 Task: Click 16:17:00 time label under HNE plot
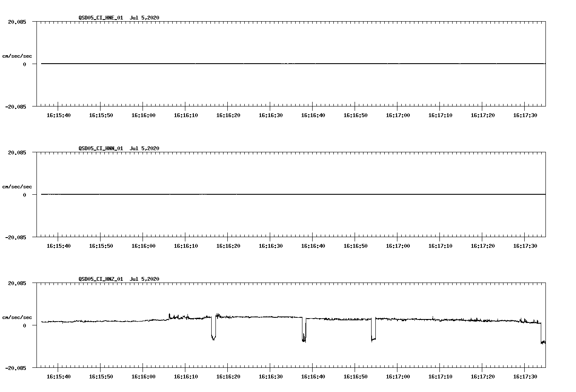click(398, 115)
